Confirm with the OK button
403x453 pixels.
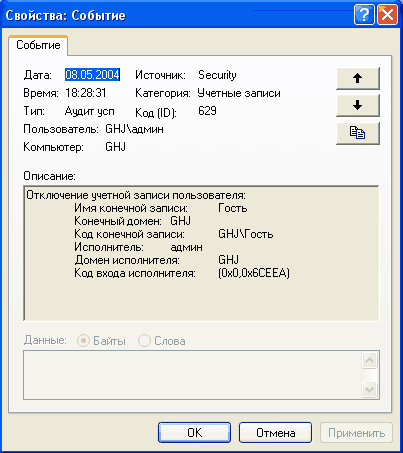pos(194,433)
